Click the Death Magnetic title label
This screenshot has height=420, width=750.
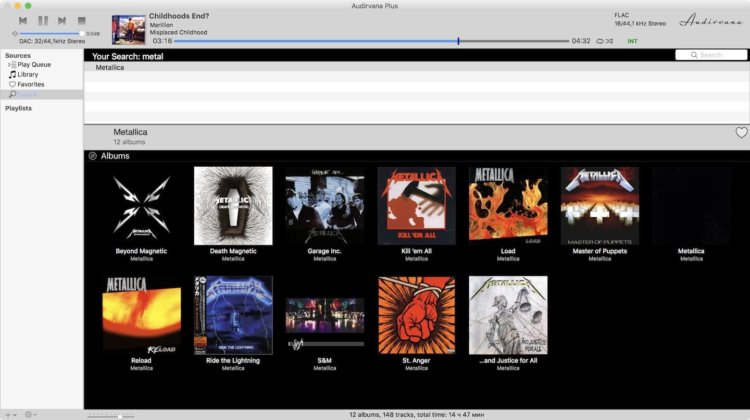point(233,251)
